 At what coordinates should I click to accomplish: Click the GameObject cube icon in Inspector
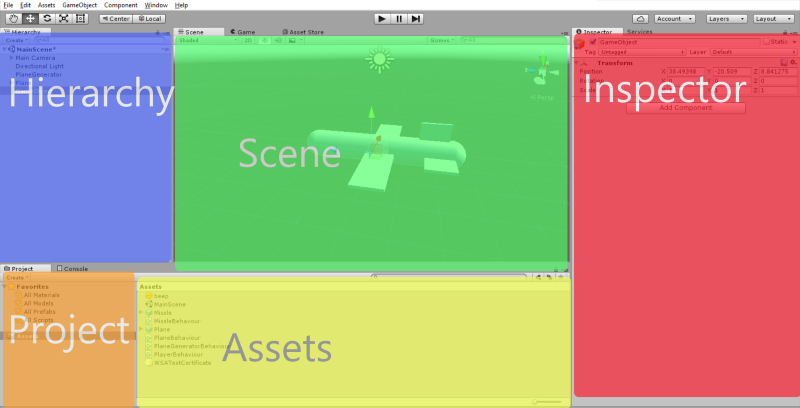click(580, 44)
